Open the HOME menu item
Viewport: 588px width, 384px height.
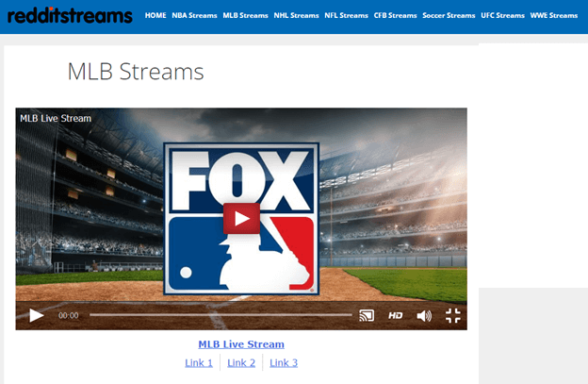coord(155,15)
